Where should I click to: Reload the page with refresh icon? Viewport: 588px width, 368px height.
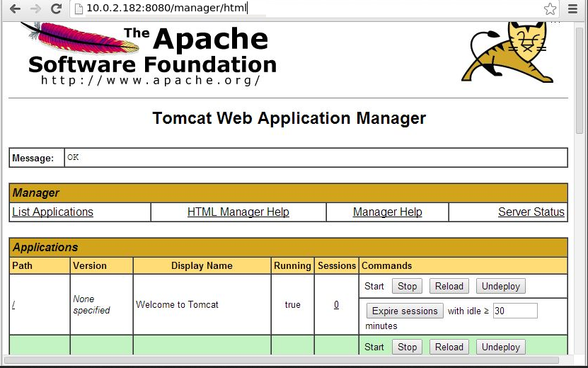coord(56,8)
